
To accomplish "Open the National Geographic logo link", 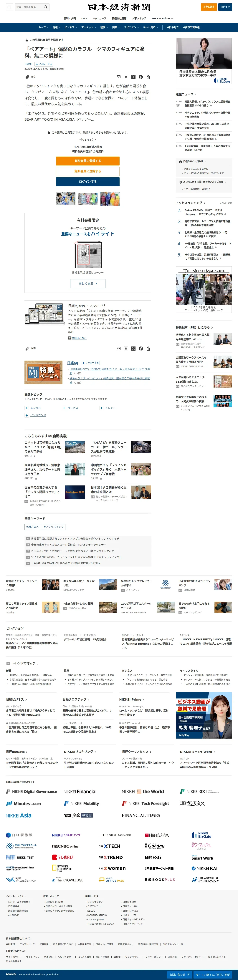I will pos(62,868).
